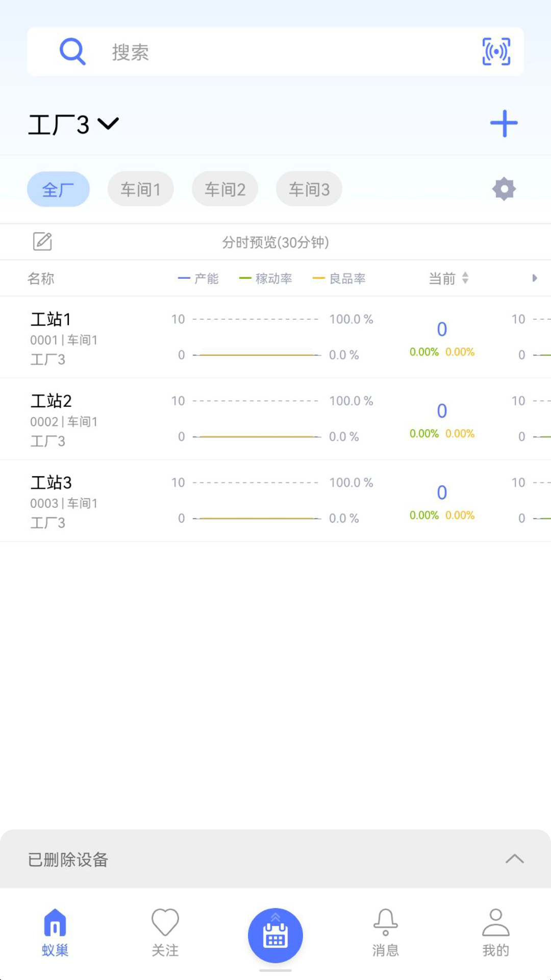This screenshot has height=980, width=551.
Task: Select the 全厂 filter chip
Action: coord(58,189)
